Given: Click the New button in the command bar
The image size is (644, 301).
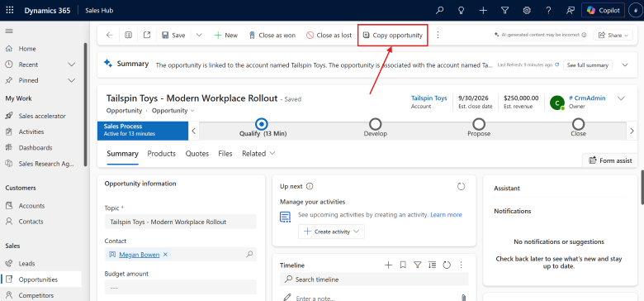Looking at the screenshot, I should point(226,36).
